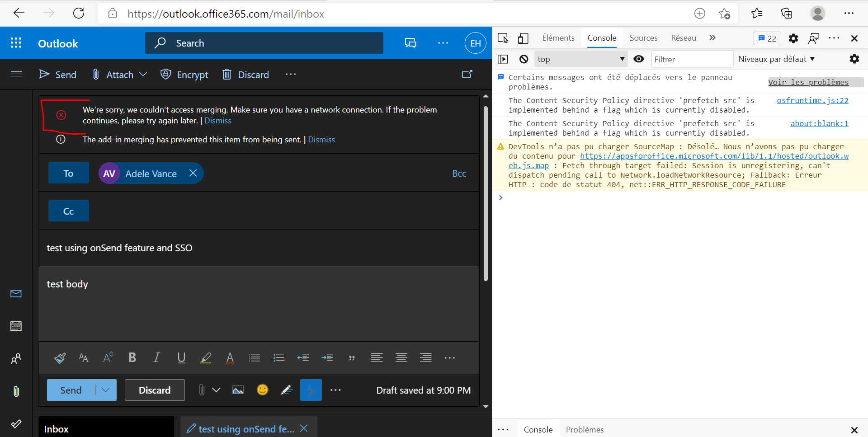Image resolution: width=868 pixels, height=437 pixels.
Task: Open the EH account avatar menu
Action: pos(476,43)
